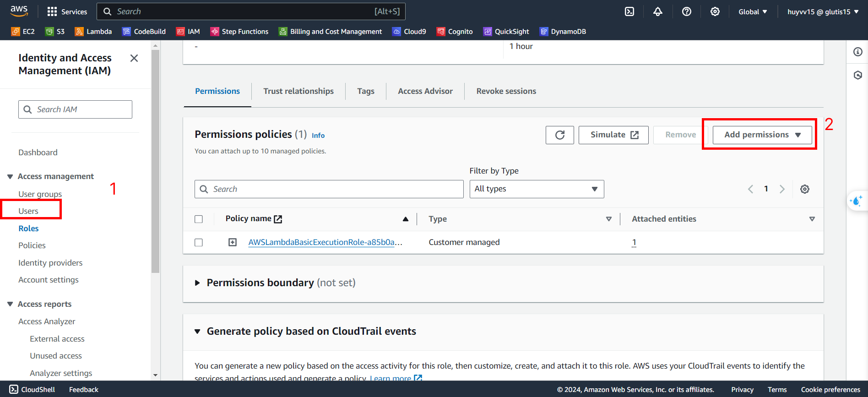Open Users in the sidebar
The height and width of the screenshot is (397, 868).
(28, 211)
